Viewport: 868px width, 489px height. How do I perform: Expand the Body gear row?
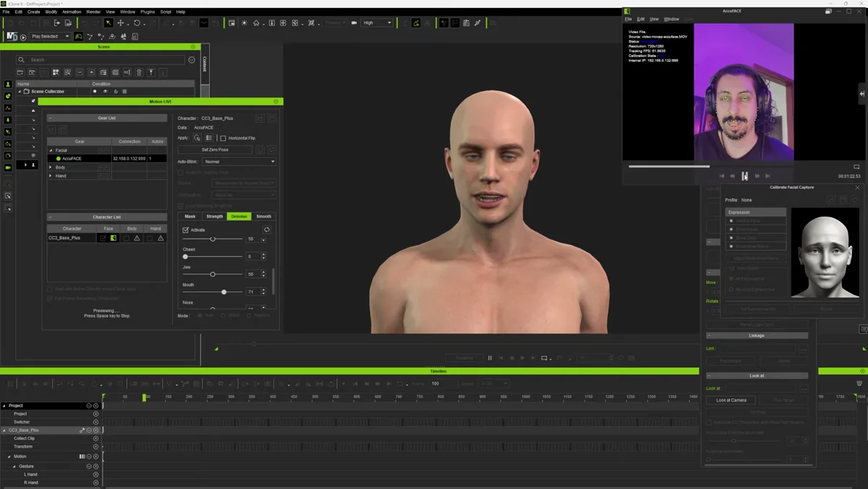coord(51,167)
